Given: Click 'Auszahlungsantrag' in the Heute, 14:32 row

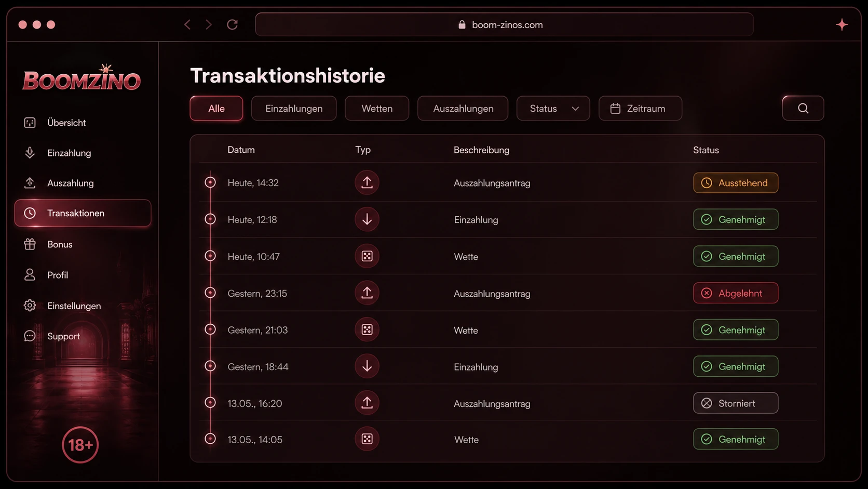Looking at the screenshot, I should 492,183.
